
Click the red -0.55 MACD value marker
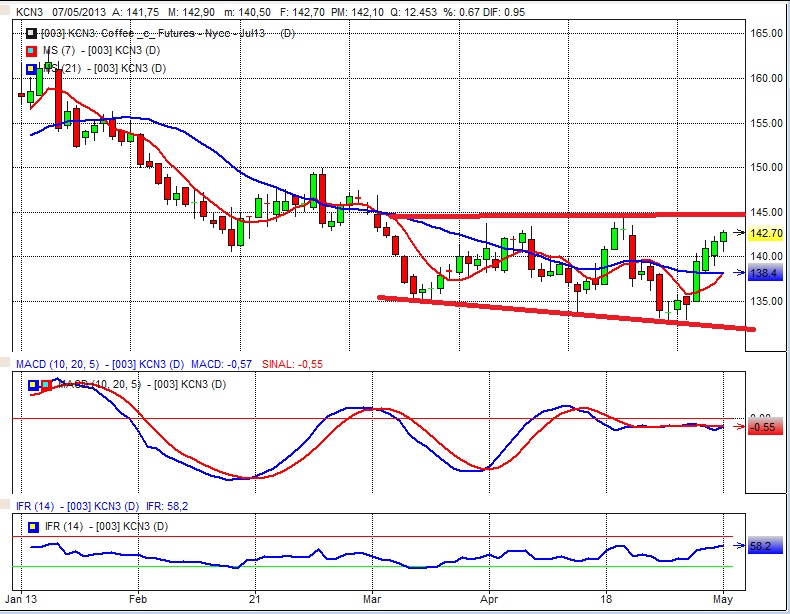click(763, 427)
